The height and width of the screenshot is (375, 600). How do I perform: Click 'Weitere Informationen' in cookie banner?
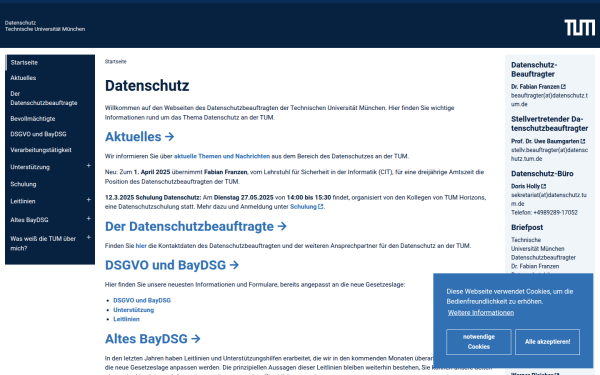coord(481,313)
